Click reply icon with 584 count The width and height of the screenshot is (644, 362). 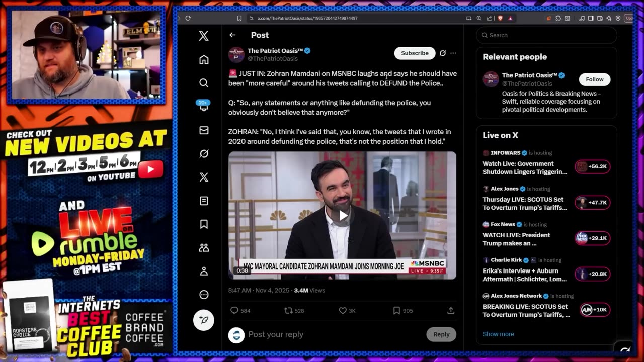click(x=234, y=311)
